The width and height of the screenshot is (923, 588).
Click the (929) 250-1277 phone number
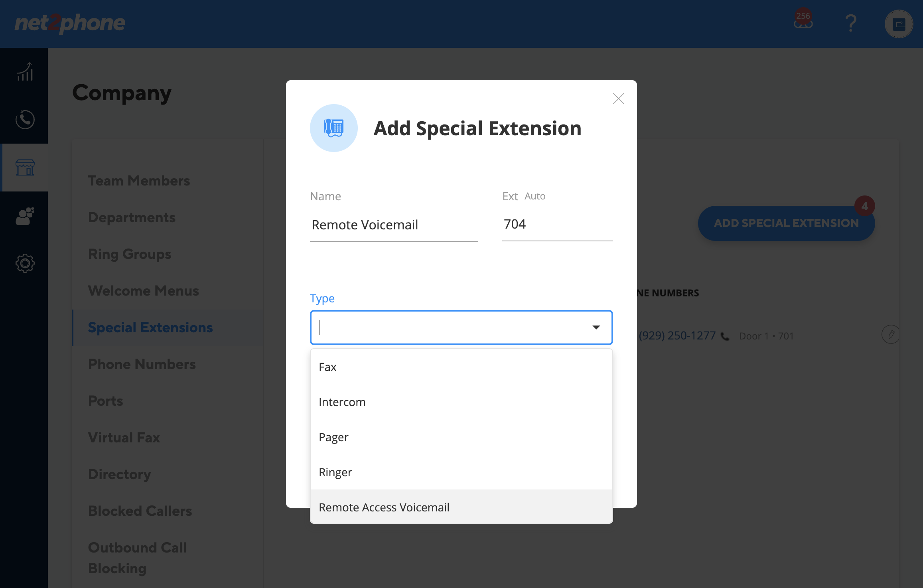(x=677, y=335)
